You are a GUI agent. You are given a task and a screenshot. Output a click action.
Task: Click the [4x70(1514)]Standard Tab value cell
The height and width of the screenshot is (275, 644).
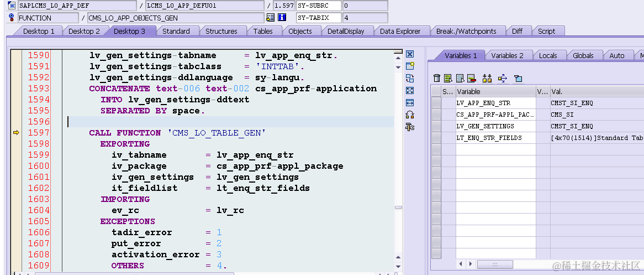click(x=597, y=137)
